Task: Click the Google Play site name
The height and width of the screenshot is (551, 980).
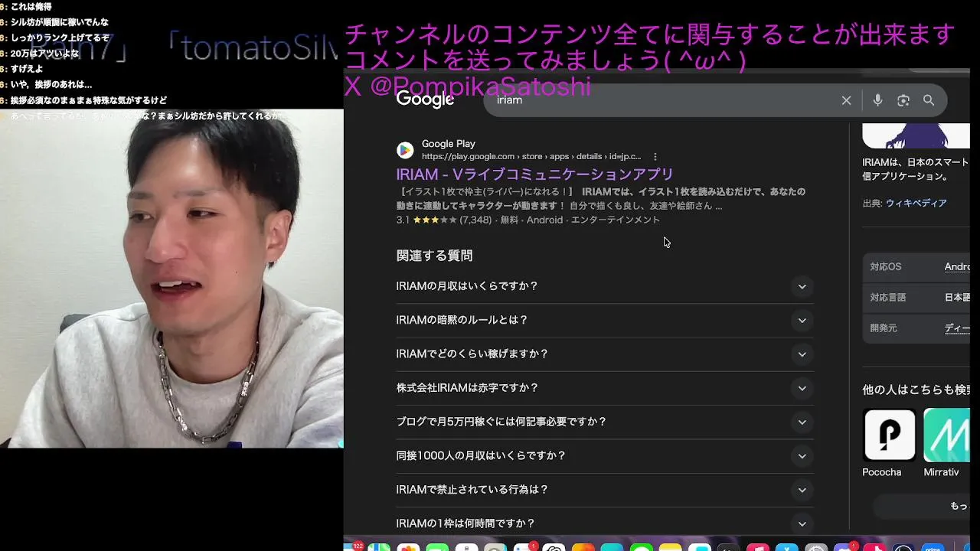Action: 448,144
